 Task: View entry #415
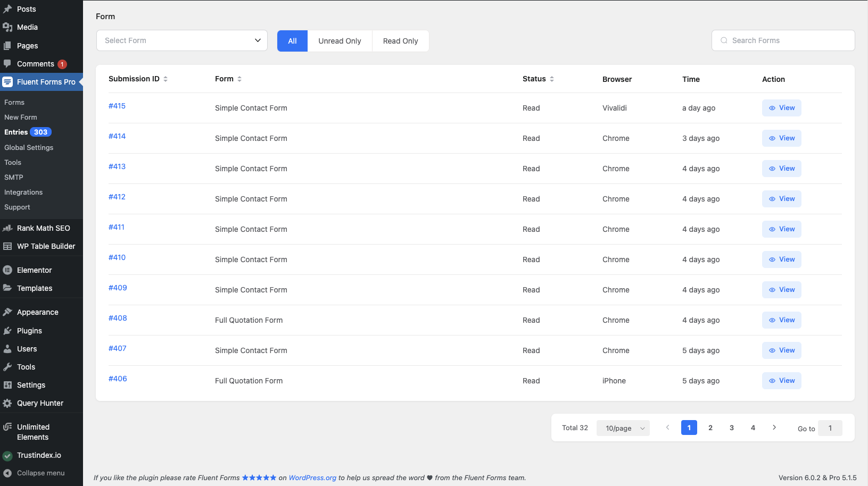tap(781, 107)
